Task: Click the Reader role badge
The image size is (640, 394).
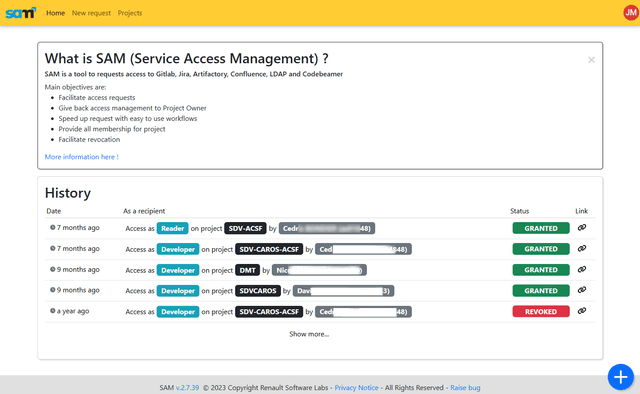Action: tap(172, 228)
